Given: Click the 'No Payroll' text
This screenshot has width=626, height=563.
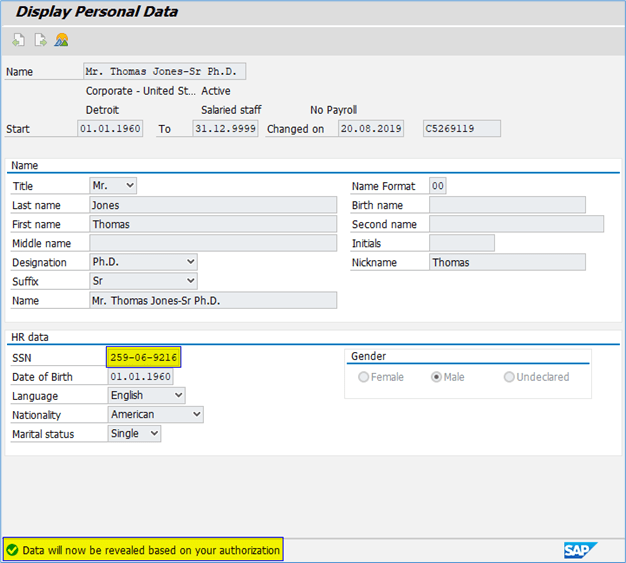Looking at the screenshot, I should coord(333,110).
